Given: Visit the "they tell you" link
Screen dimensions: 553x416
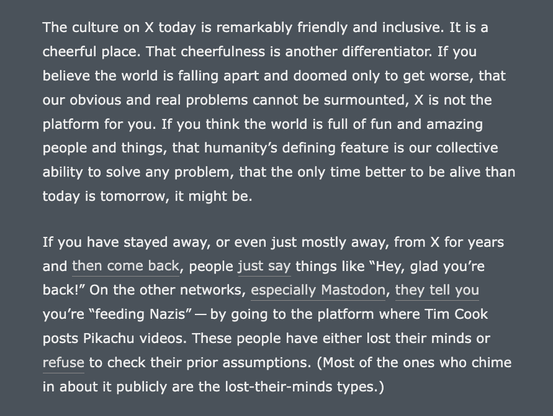Looking at the screenshot, I should tap(437, 291).
